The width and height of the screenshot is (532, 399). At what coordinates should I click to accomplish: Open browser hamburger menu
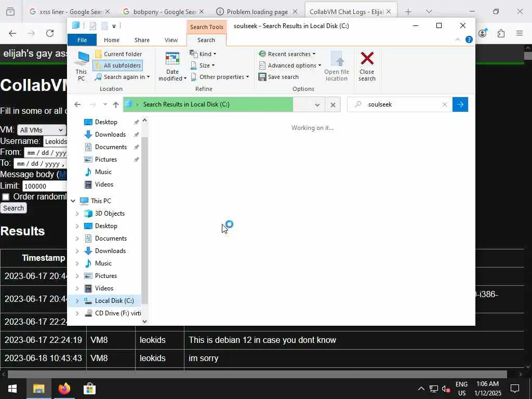[x=520, y=33]
